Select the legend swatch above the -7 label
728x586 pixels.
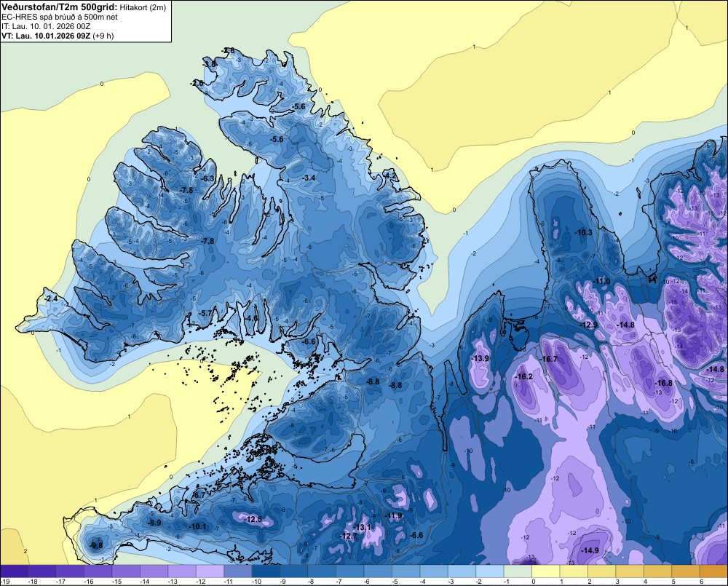coord(350,571)
